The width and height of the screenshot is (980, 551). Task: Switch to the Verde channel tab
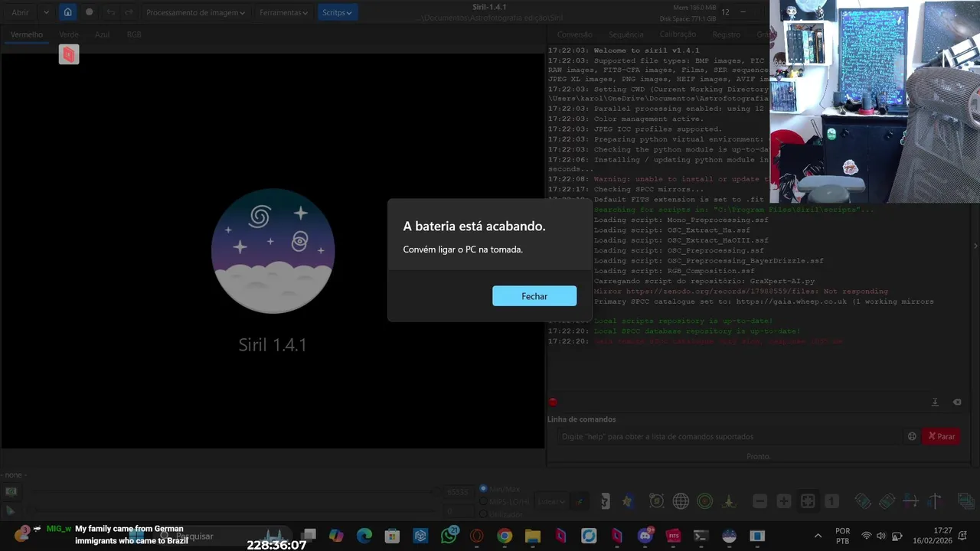click(69, 34)
